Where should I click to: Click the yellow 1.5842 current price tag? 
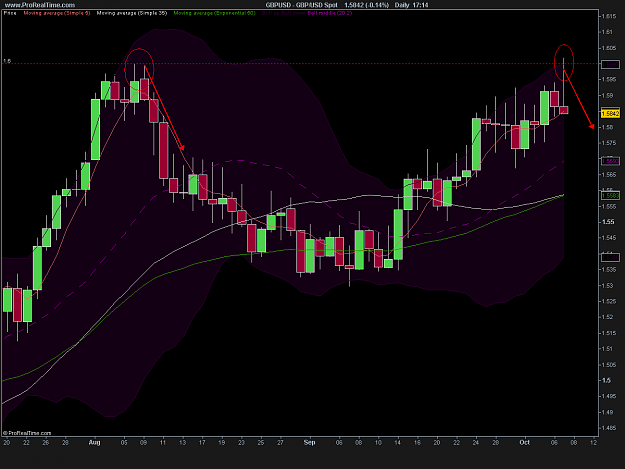click(x=610, y=114)
